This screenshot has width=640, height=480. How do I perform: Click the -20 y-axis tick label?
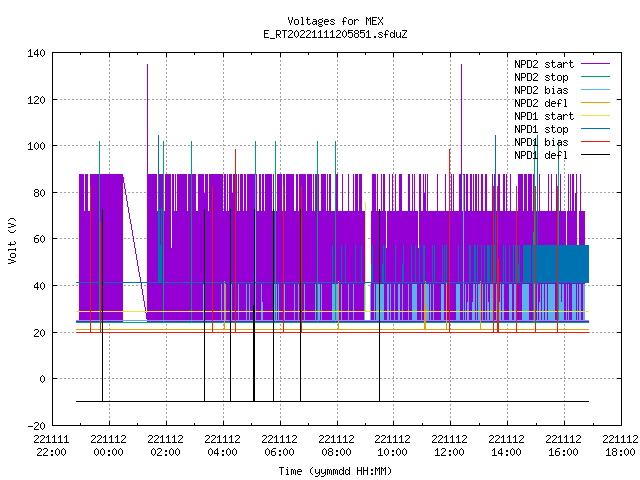tap(36, 426)
